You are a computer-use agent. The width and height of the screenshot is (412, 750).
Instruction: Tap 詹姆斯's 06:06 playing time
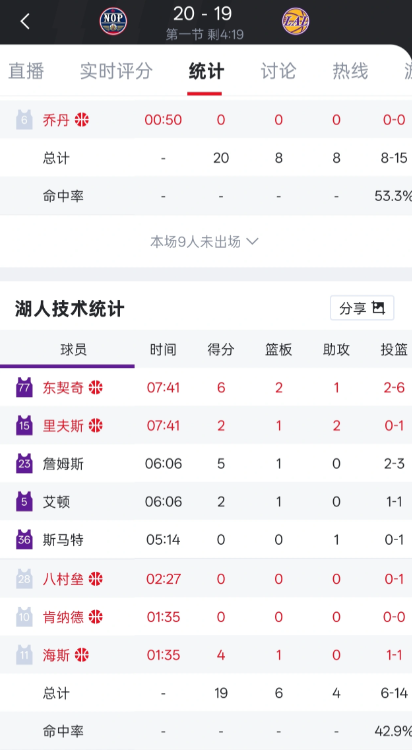coord(163,463)
